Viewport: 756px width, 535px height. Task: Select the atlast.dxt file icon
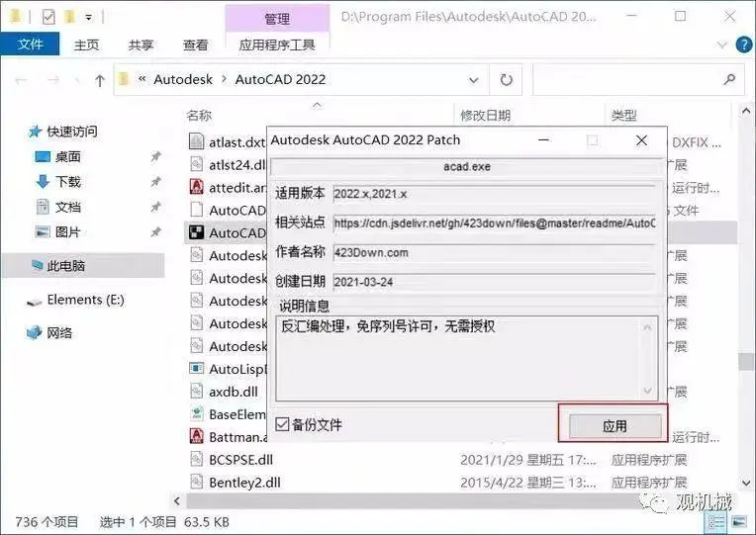pos(196,141)
